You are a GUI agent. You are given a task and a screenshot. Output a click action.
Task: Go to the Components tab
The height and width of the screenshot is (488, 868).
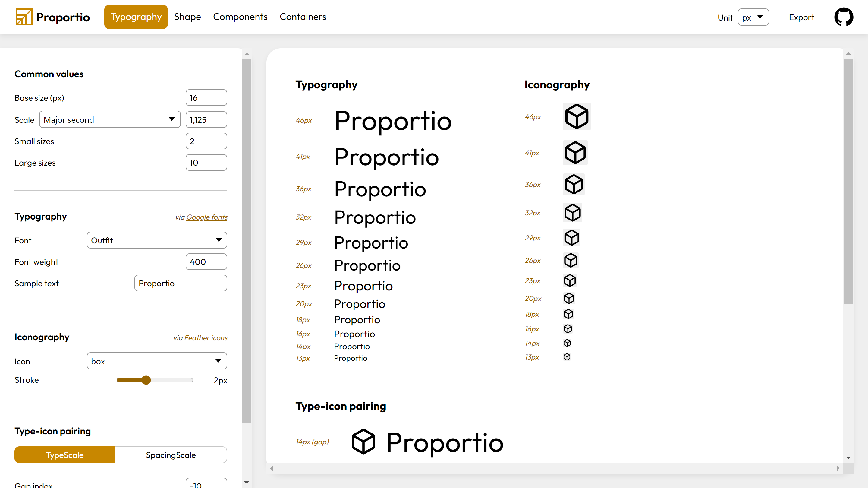(240, 17)
